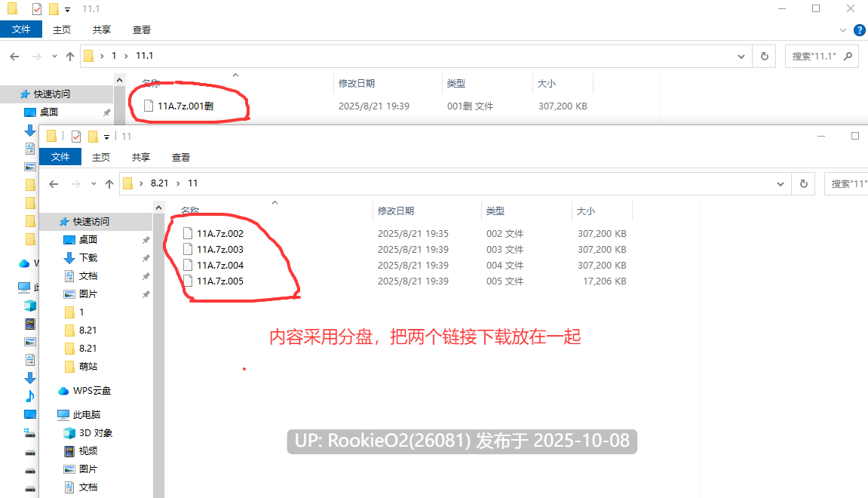Sort by 类型 in the 11.1 window
This screenshot has width=868, height=498.
coord(456,84)
